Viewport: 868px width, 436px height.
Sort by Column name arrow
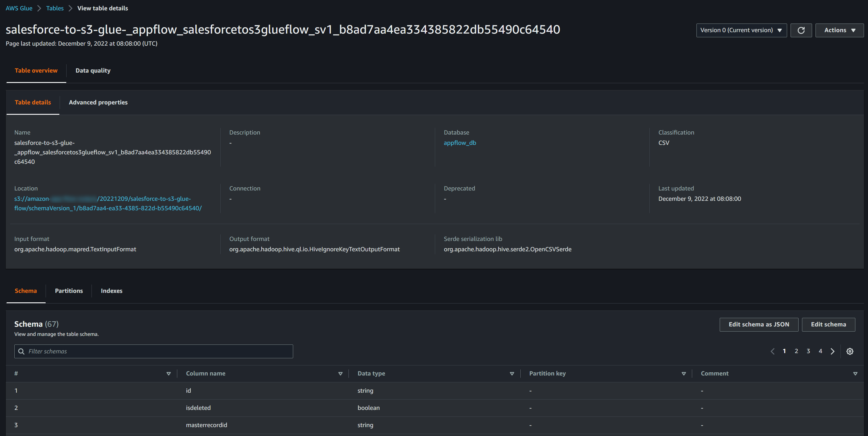click(x=340, y=374)
